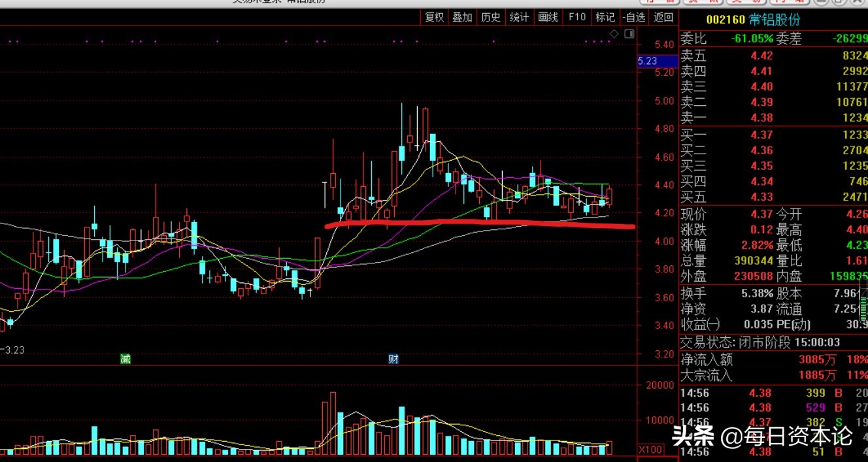
Task: Select the 卖三 ask row at 4.40
Action: (x=774, y=87)
